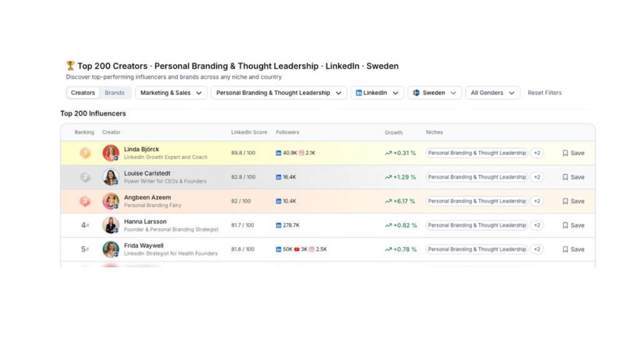Switch to the Brands tab
Screen dimensions: 644x338
tap(114, 92)
